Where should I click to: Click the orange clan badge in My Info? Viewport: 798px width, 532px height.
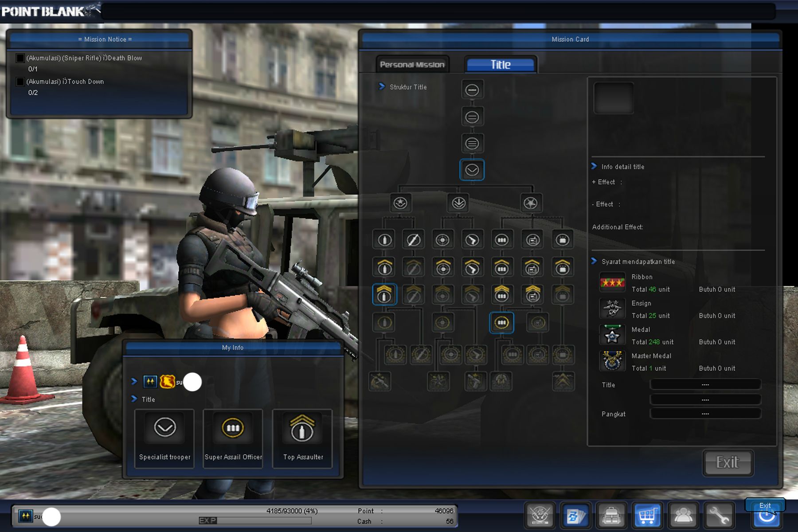pyautogui.click(x=167, y=381)
